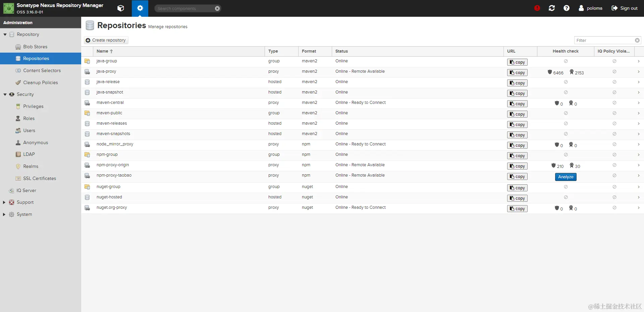Copy the URL of java-proxy

pyautogui.click(x=517, y=73)
